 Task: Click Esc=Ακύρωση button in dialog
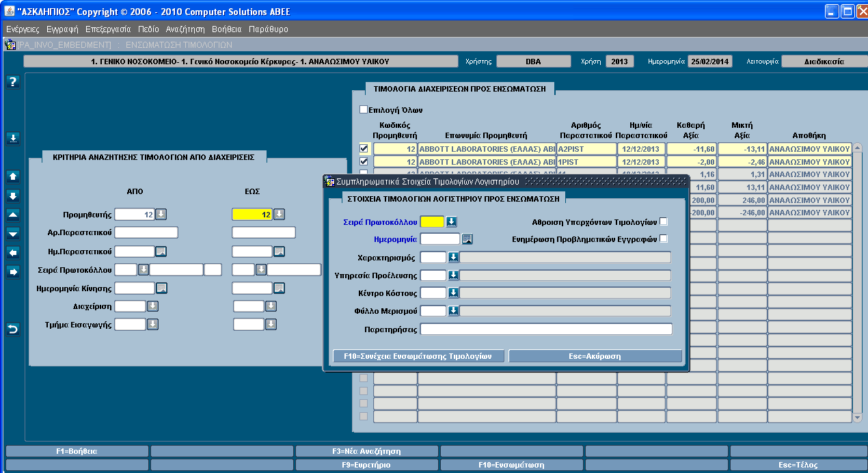[595, 356]
